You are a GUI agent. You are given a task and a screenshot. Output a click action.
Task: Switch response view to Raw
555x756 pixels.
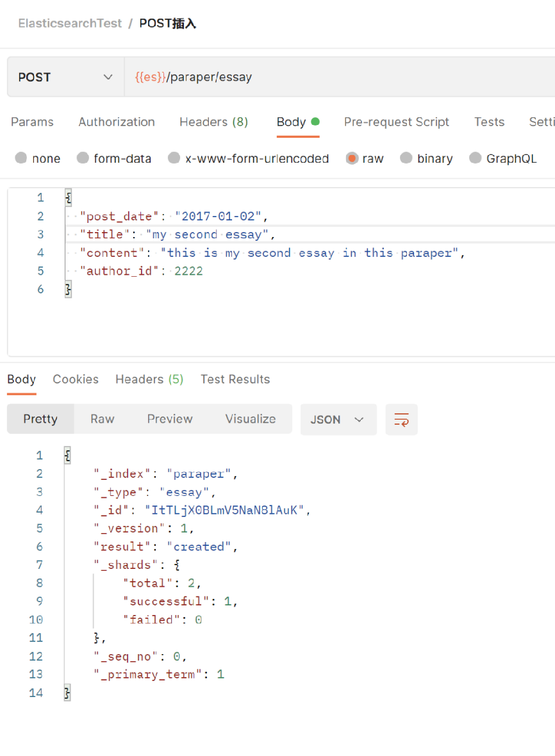click(x=103, y=419)
